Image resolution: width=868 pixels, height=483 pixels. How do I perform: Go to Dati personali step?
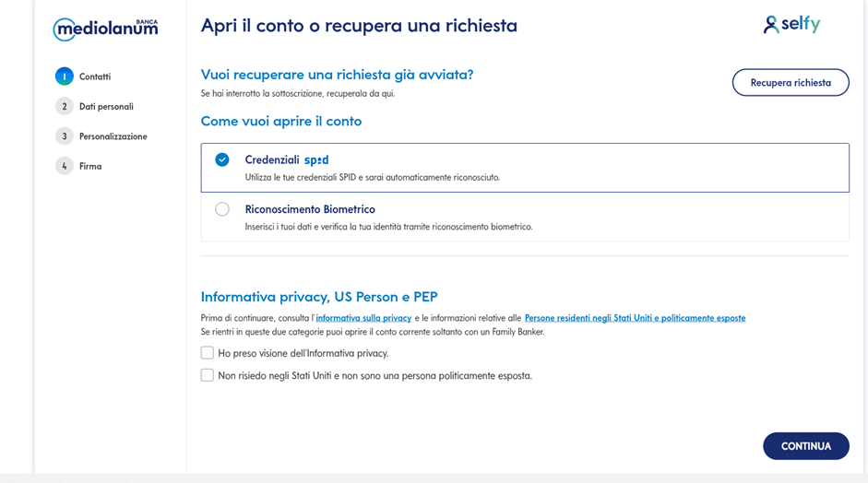pyautogui.click(x=106, y=107)
